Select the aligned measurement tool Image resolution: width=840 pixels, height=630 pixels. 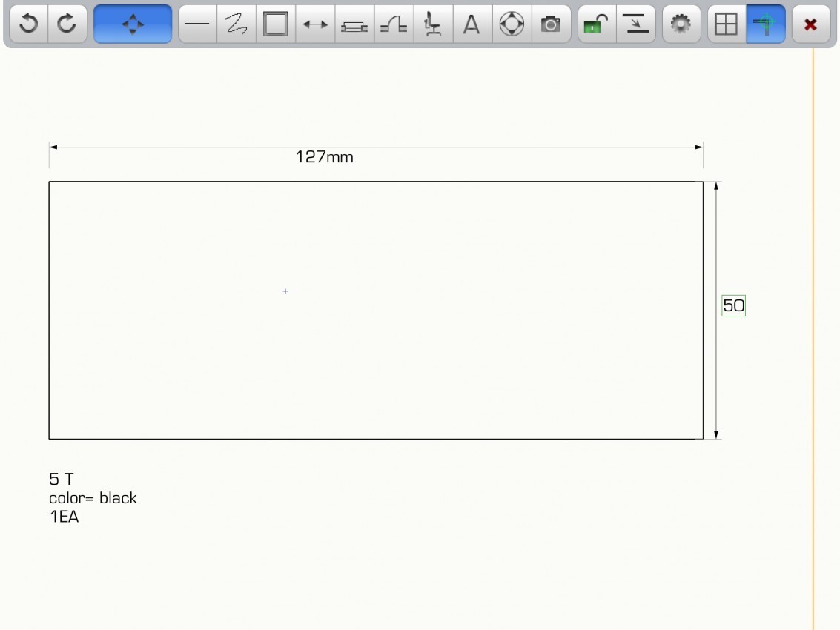[354, 24]
